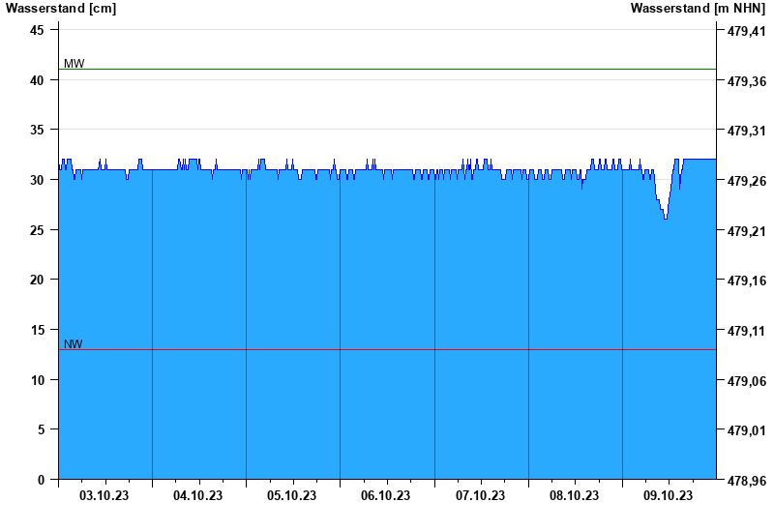Click the left axis value 5
This screenshot has height=532, width=774.
pos(41,429)
